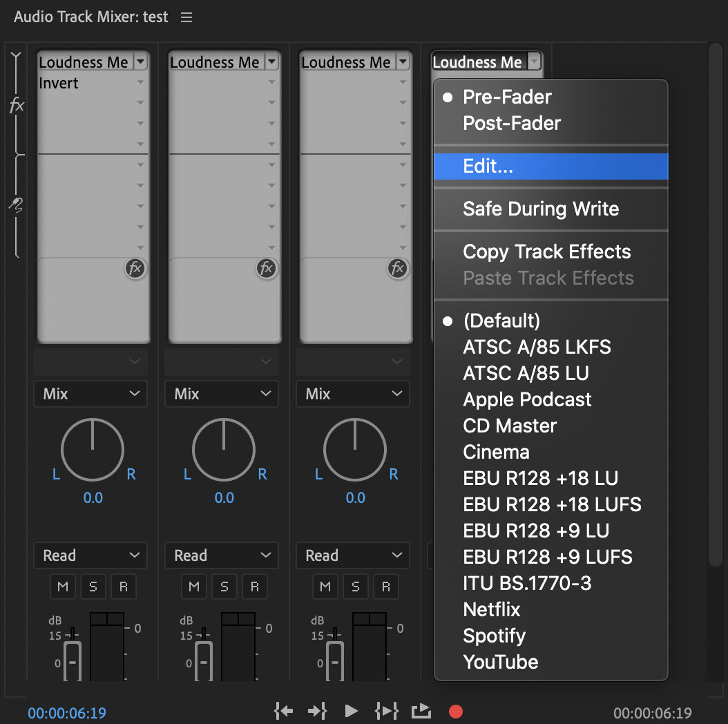Toggle the Loop playback icon
Screen dimensions: 728x724
click(x=421, y=711)
